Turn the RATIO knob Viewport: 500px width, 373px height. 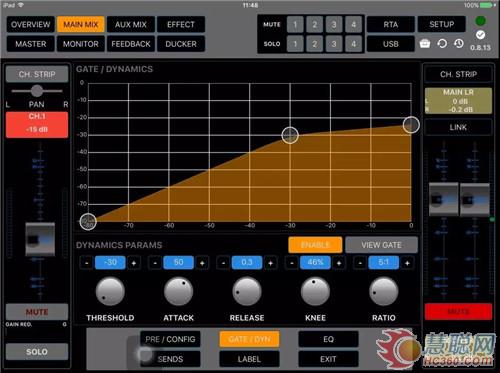click(384, 292)
